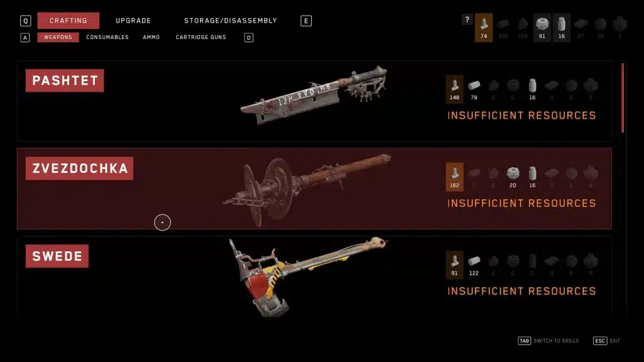The width and height of the screenshot is (644, 362).
Task: Click the canister resource icon showing 16 in top bar
Action: click(562, 28)
